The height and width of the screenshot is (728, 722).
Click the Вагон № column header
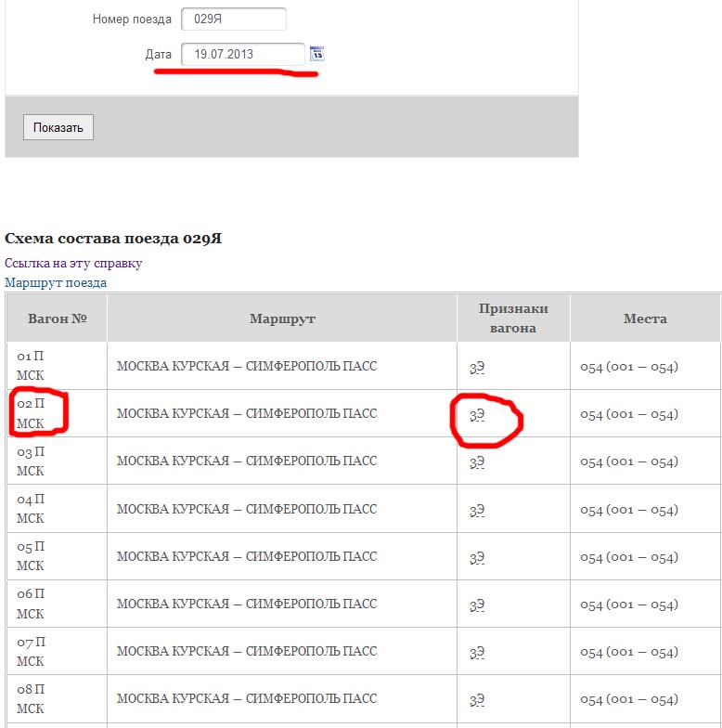pyautogui.click(x=57, y=318)
